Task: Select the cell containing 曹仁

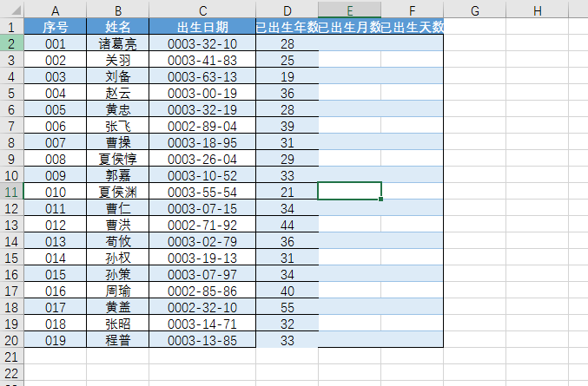Action: click(x=118, y=208)
